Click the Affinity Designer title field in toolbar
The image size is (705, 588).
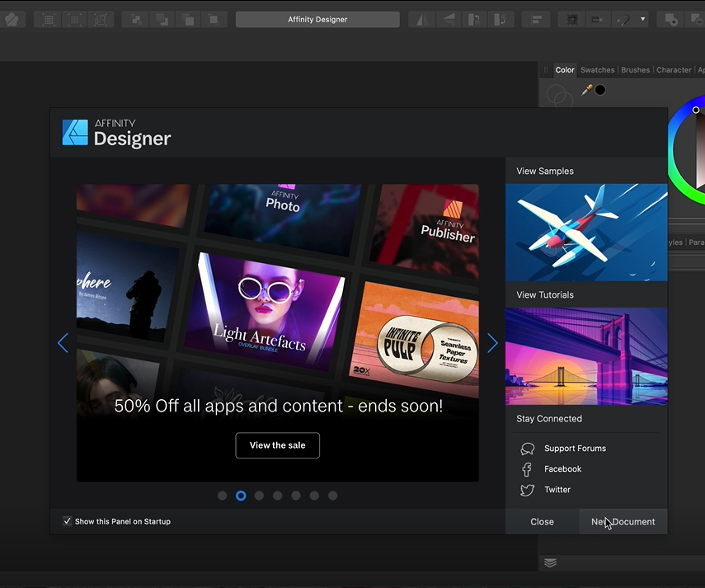tap(317, 19)
